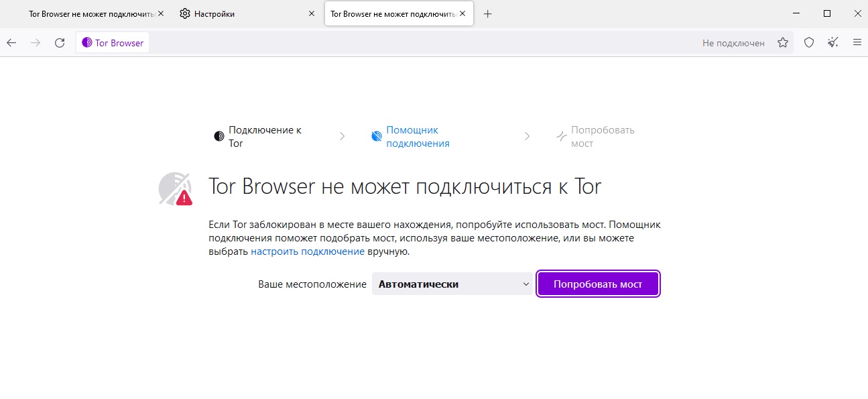Click the connection failed warning icon
868x399 pixels.
(176, 188)
